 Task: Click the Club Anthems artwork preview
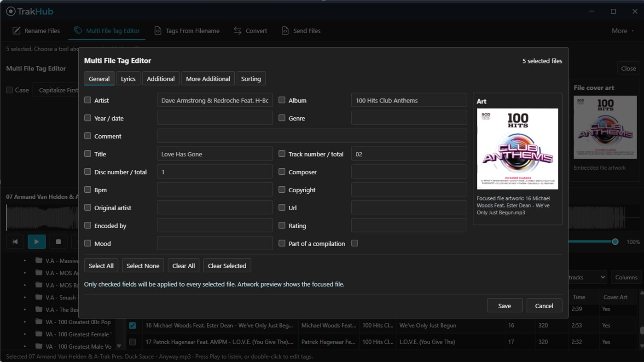coord(517,149)
